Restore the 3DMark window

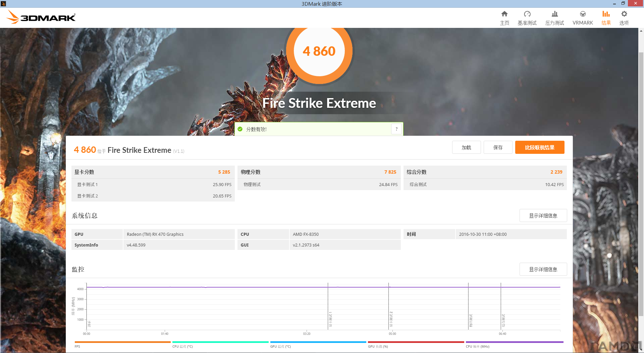tap(623, 3)
